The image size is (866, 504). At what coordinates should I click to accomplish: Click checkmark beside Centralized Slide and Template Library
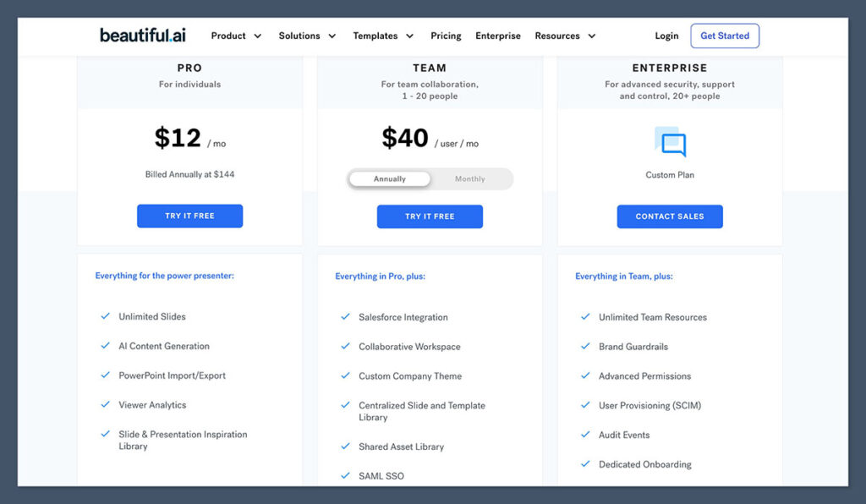[345, 405]
